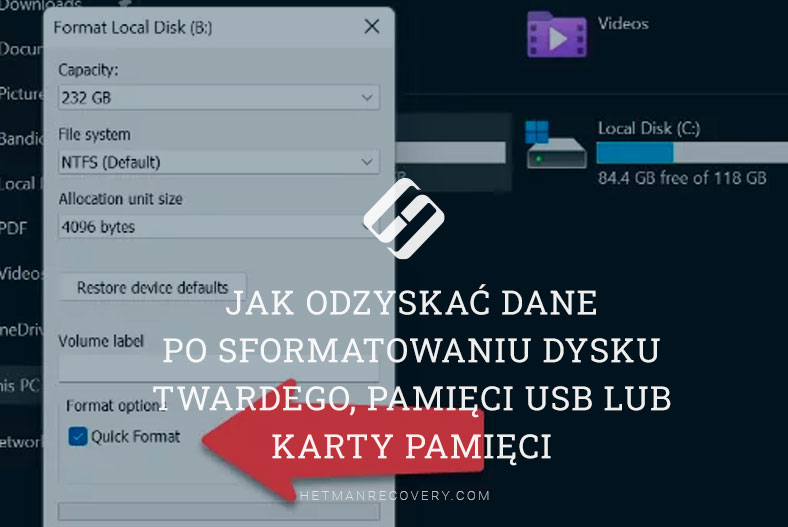This screenshot has width=788, height=527.
Task: Close the Format Local Disk (B:) dialog
Action: click(x=372, y=26)
